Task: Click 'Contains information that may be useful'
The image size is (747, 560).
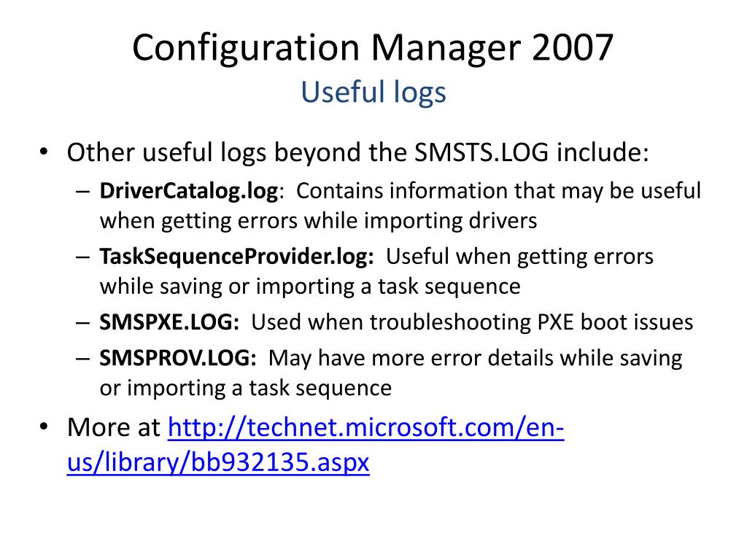Action: click(x=498, y=191)
